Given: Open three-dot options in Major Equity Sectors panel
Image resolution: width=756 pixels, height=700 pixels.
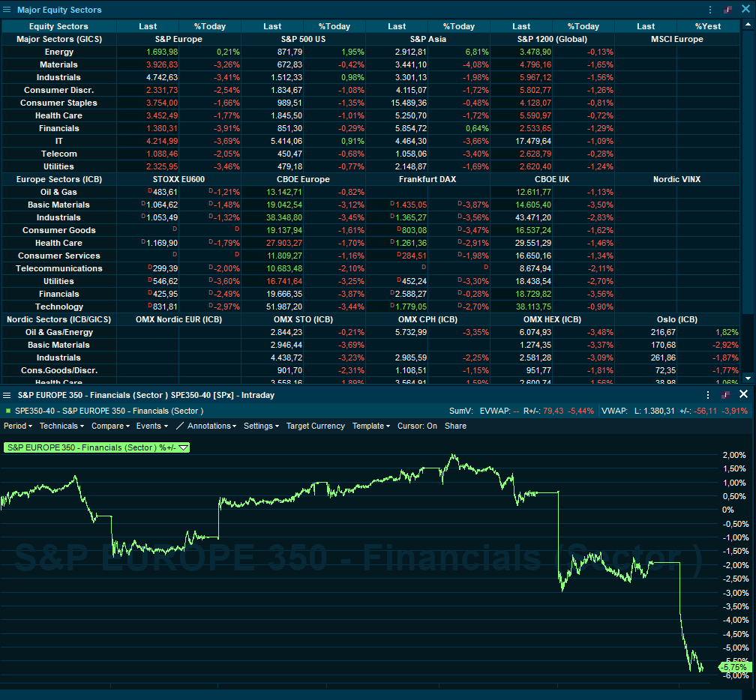Looking at the screenshot, I should click(x=710, y=10).
